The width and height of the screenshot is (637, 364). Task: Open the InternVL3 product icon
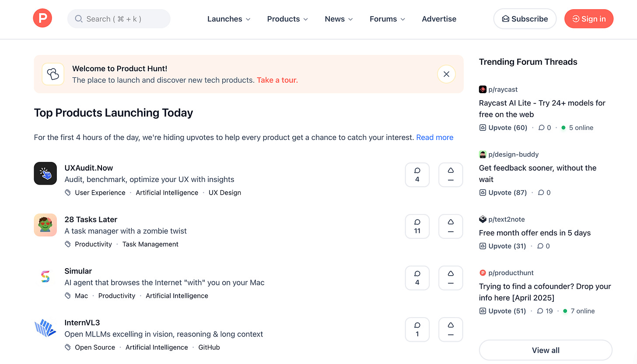pyautogui.click(x=45, y=328)
